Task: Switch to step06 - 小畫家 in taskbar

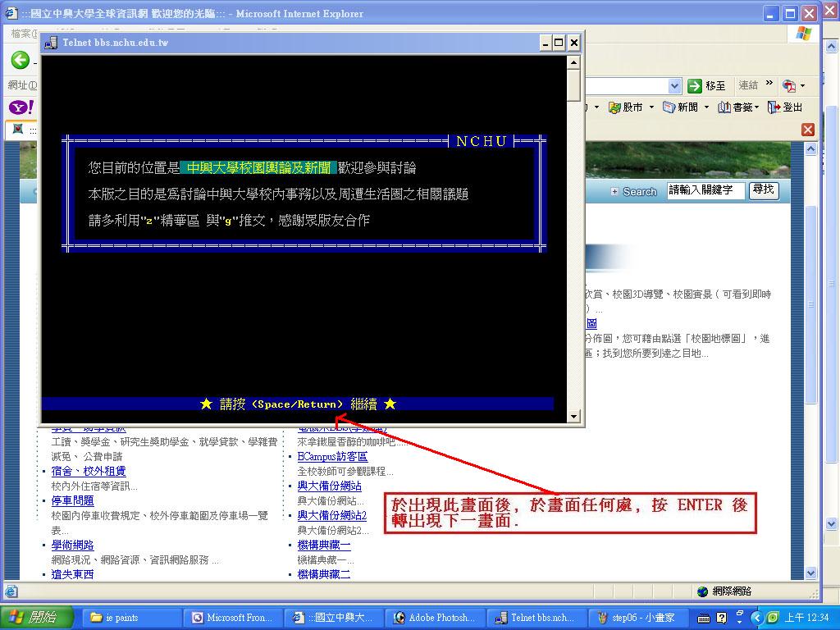Action: [x=637, y=618]
